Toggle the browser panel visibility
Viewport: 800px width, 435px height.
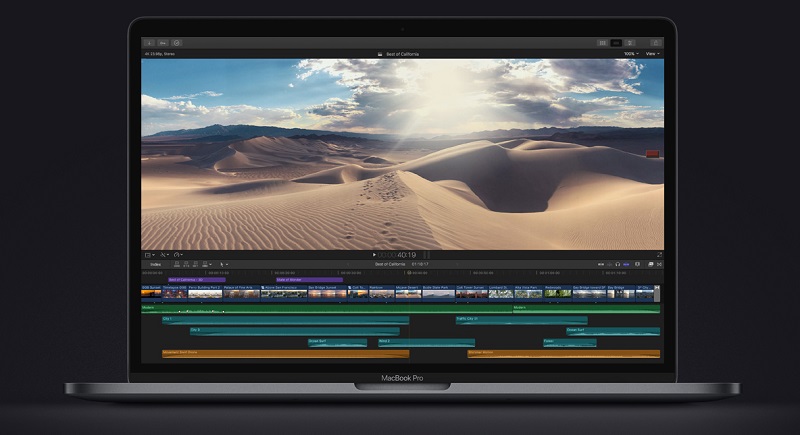tap(603, 43)
